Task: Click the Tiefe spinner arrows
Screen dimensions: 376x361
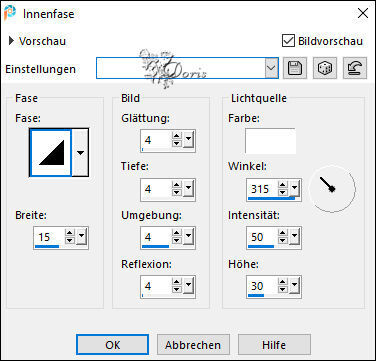Action: (177, 189)
